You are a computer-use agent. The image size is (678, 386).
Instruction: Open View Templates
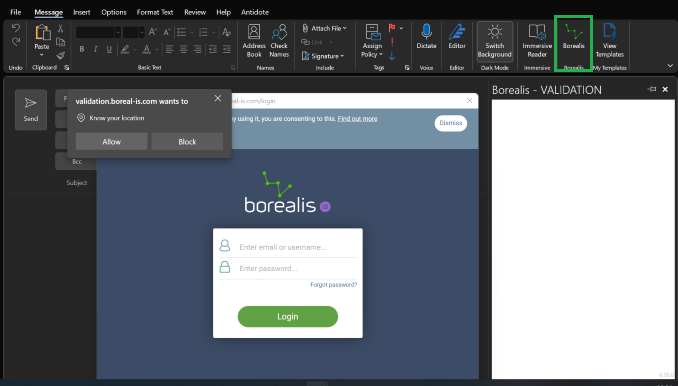point(610,41)
